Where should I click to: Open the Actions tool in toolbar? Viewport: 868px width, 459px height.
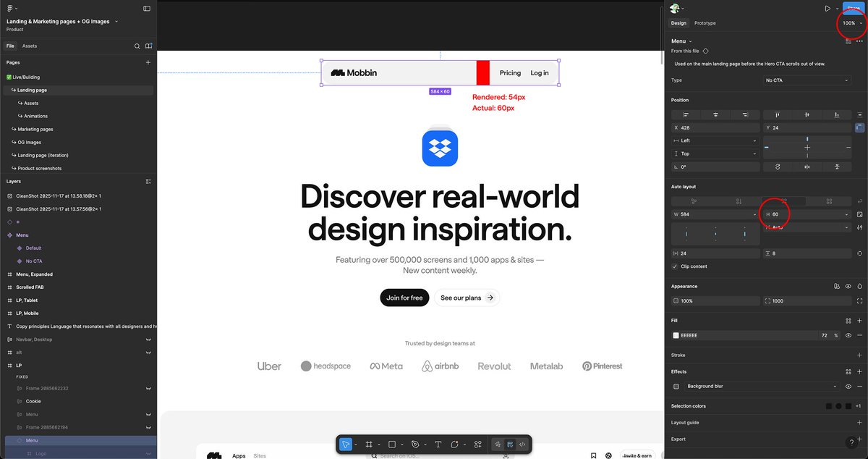click(478, 444)
